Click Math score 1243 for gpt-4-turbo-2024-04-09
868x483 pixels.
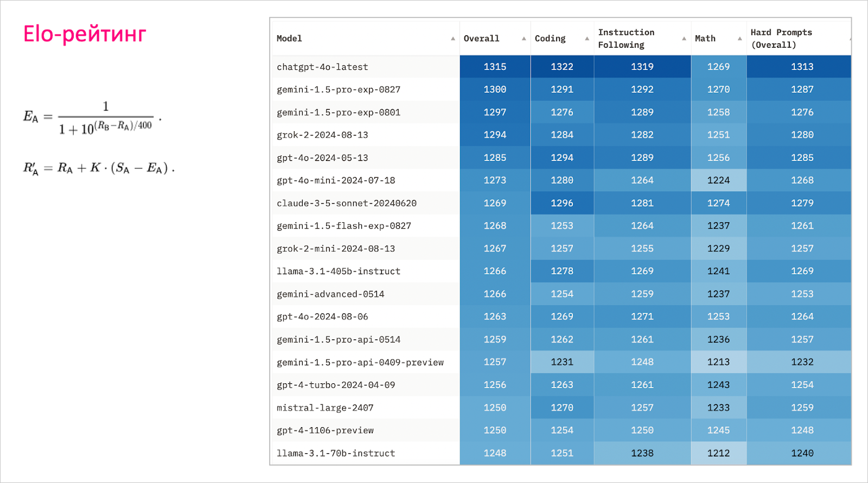[718, 385]
